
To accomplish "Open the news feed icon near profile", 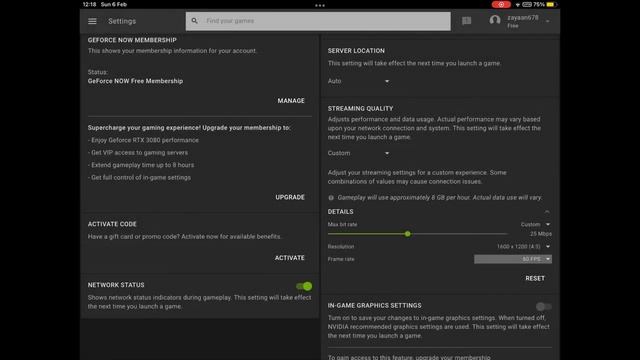I will [x=467, y=21].
